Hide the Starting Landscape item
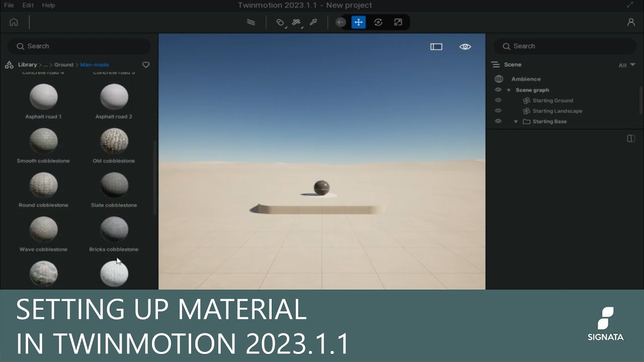Screen dimensions: 644x362 tap(498, 111)
